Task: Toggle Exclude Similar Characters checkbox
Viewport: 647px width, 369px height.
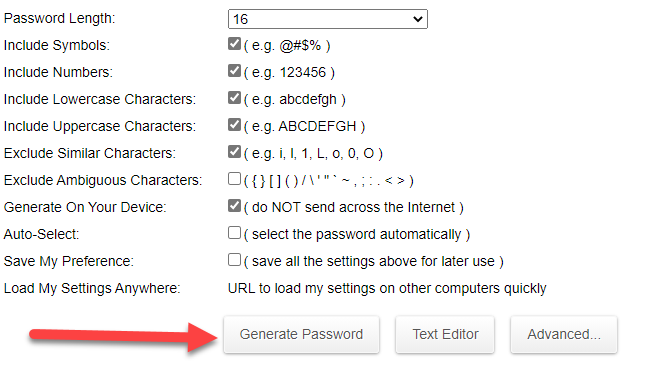Action: (x=234, y=152)
